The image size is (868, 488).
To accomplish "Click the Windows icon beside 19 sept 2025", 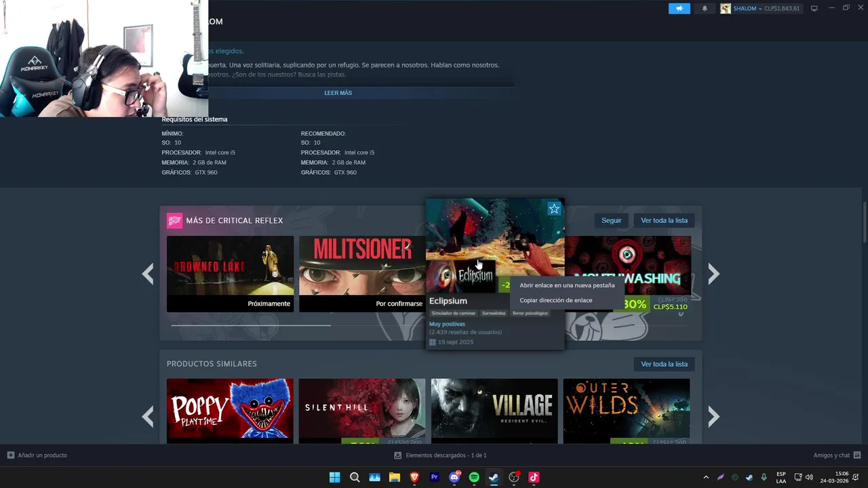I will click(x=433, y=342).
